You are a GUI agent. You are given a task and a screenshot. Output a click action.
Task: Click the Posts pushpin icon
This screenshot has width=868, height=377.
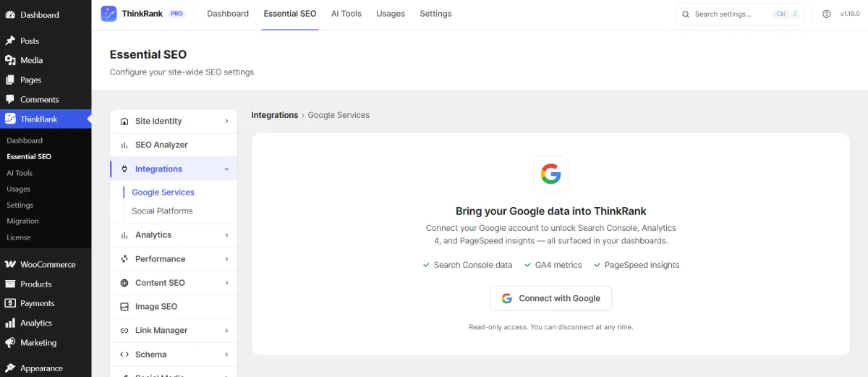click(10, 41)
